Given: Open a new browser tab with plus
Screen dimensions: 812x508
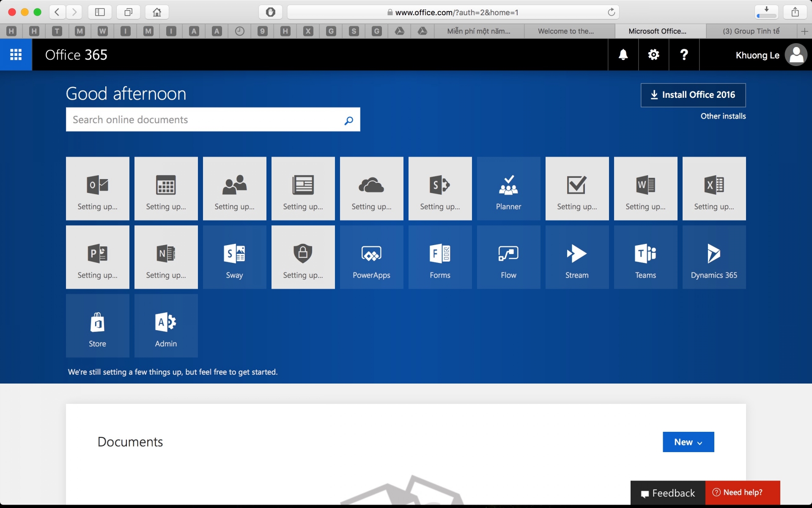Looking at the screenshot, I should (x=804, y=31).
